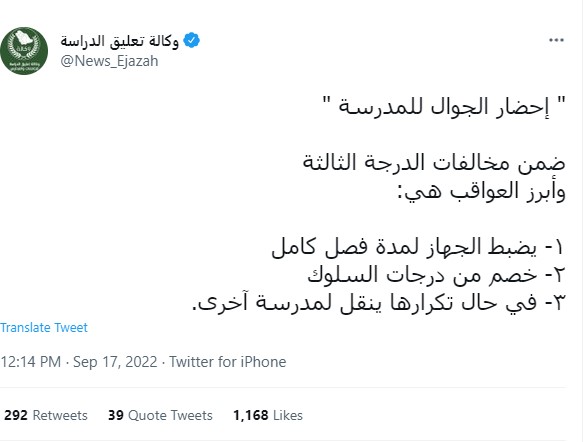Open the Twitter for iPhone source link
Screen dimensions: 588x442
tap(228, 362)
